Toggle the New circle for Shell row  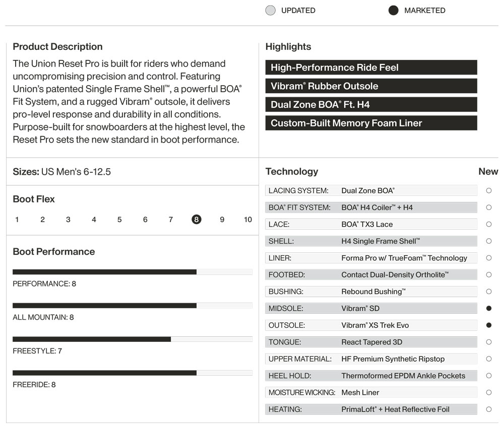pyautogui.click(x=488, y=241)
